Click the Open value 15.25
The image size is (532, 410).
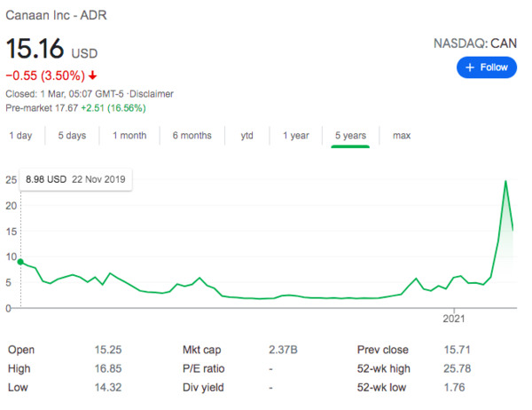(108, 350)
